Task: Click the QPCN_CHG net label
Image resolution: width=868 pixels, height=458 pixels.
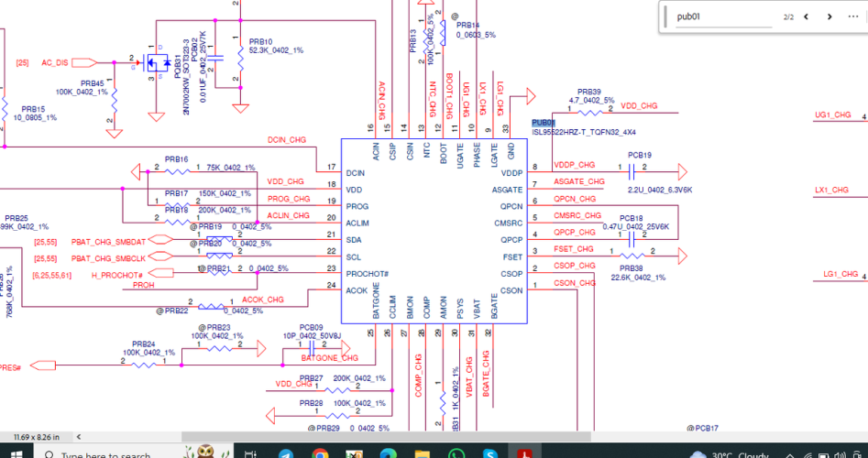Action: pos(575,199)
